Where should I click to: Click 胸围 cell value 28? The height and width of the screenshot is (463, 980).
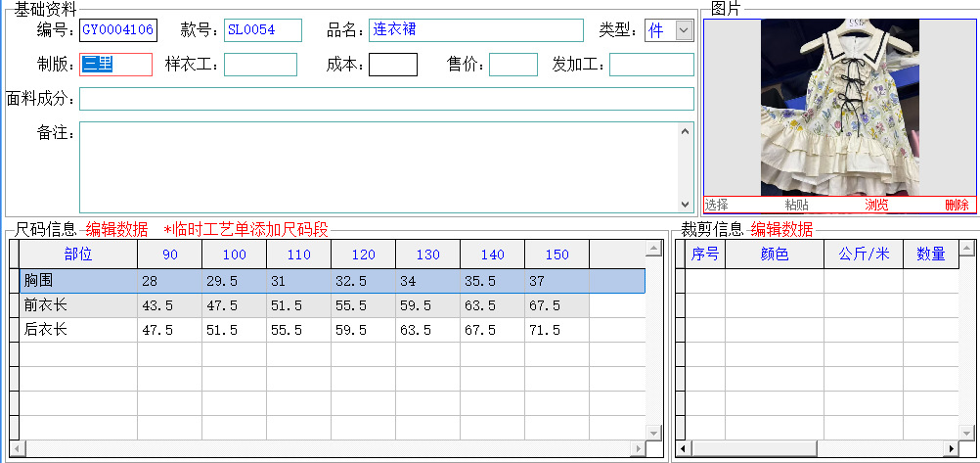point(169,281)
